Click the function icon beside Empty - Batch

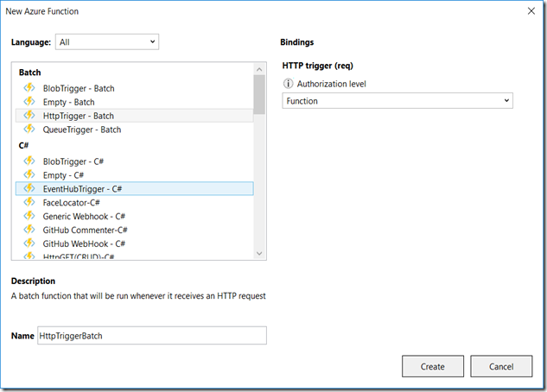(x=29, y=102)
